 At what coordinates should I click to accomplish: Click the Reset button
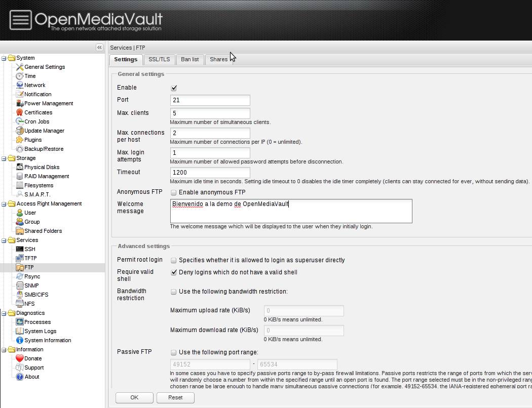(x=175, y=397)
